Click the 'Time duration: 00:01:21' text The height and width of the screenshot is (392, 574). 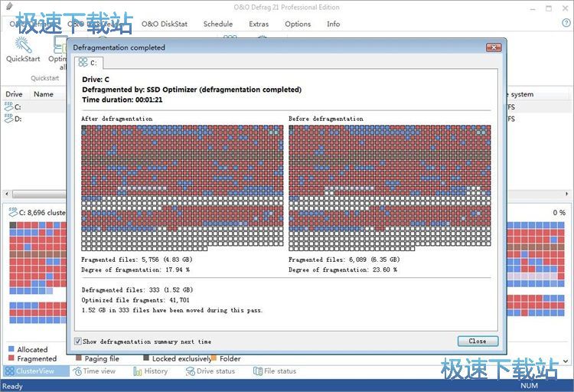[x=122, y=100]
